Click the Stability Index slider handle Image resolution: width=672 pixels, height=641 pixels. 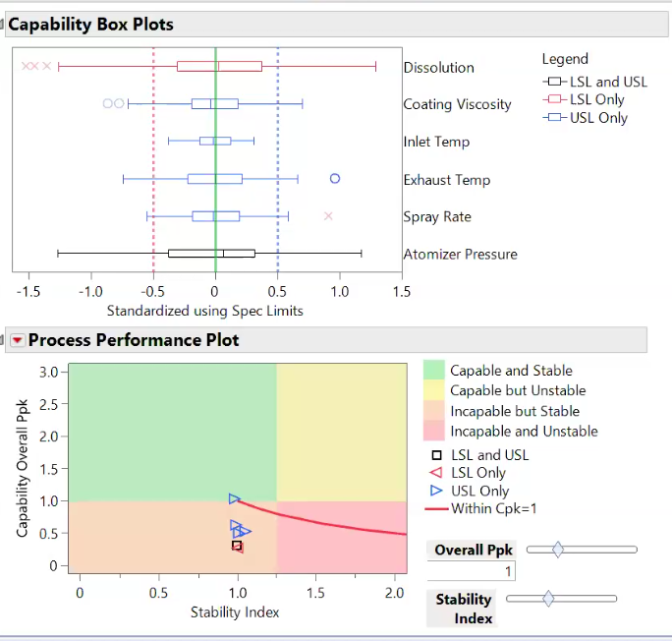point(548,599)
